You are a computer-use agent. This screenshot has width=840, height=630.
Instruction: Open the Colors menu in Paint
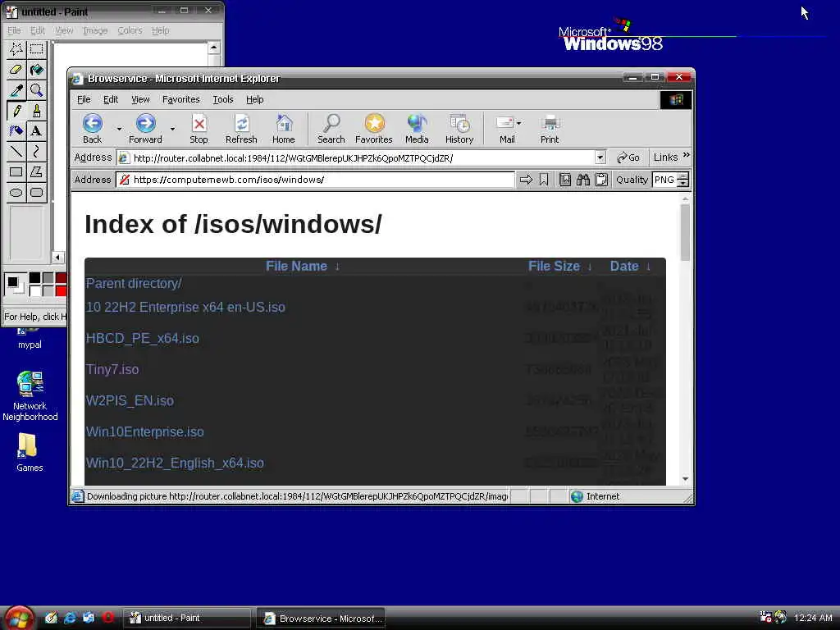point(130,30)
